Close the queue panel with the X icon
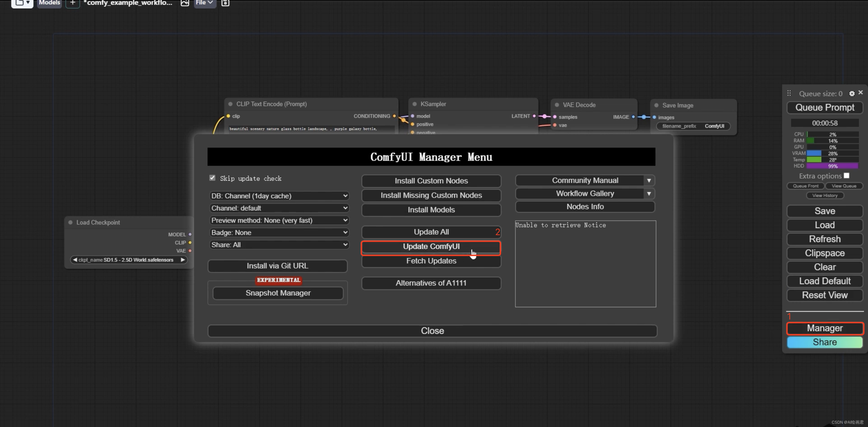The image size is (868, 427). pyautogui.click(x=861, y=92)
